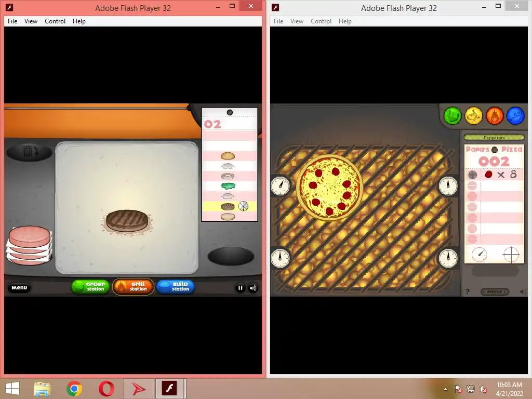This screenshot has width=532, height=399.
Task: Open the View menu in right Flash Player
Action: [297, 21]
